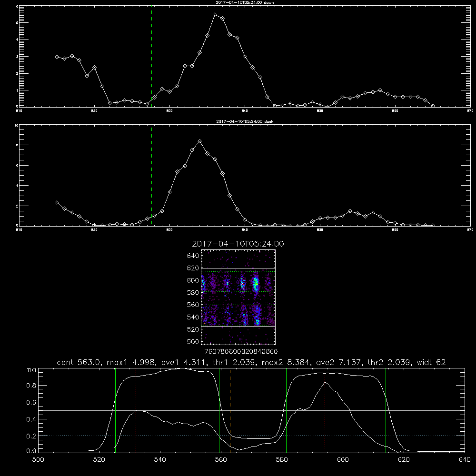This screenshot has width=476, height=476.
Task: Click first diamond data point of dawn curve
Action: [57, 57]
